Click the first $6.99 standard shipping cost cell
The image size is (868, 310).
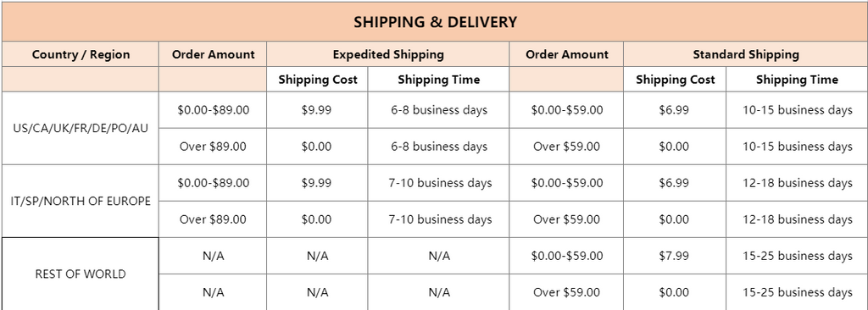coord(674,109)
